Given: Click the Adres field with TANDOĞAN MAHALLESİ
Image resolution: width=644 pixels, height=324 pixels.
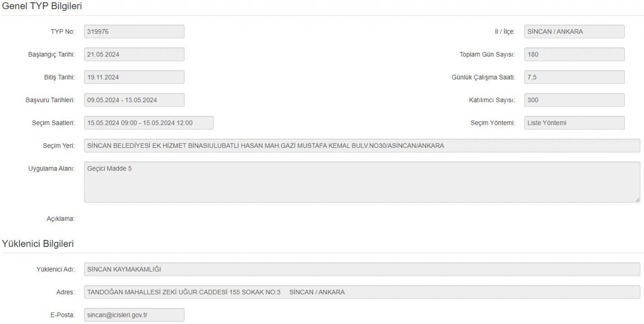Looking at the screenshot, I should pyautogui.click(x=362, y=292).
